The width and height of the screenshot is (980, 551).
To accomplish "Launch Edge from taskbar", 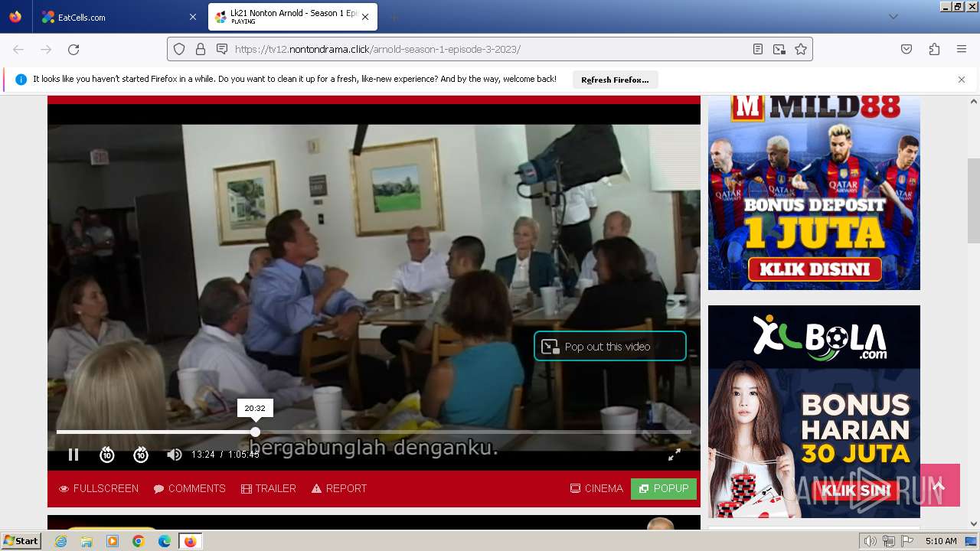I will tap(165, 541).
